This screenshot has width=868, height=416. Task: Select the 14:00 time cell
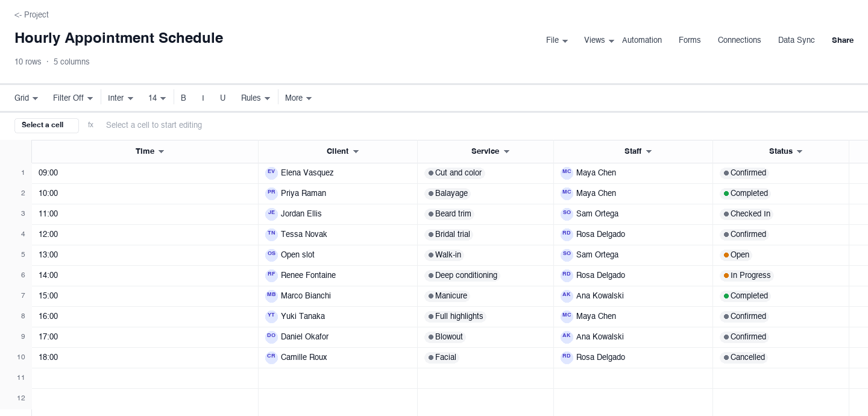point(145,276)
